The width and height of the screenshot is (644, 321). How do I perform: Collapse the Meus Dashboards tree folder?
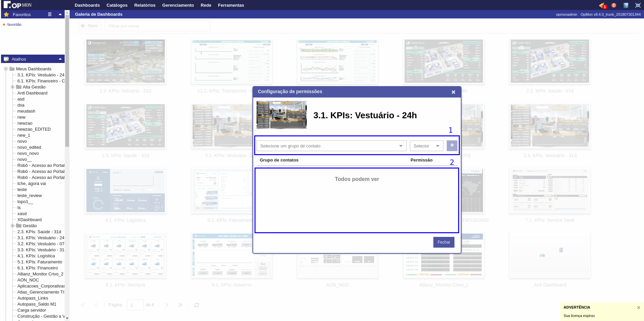[x=6, y=69]
